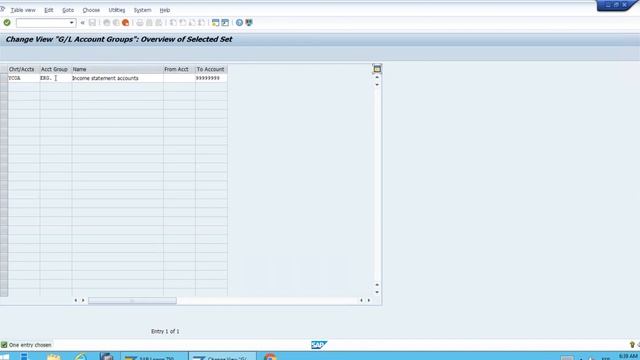Click the Exit icon in toolbar

point(116,22)
